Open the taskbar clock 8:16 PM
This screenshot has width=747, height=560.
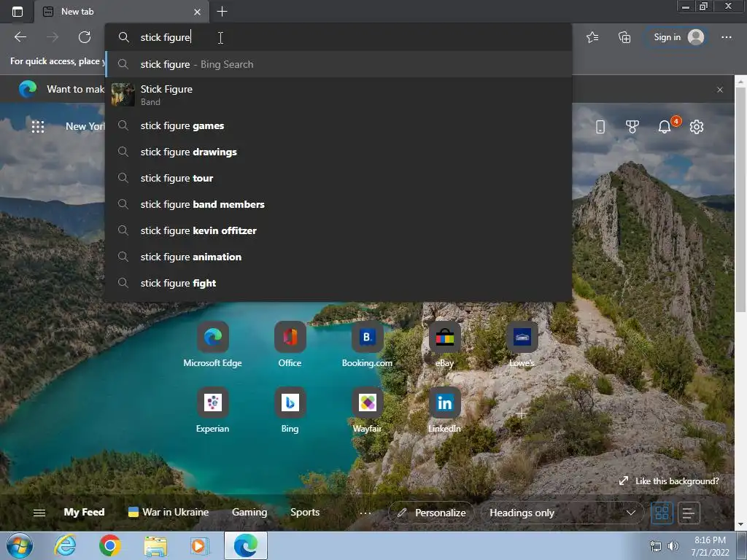(x=710, y=546)
